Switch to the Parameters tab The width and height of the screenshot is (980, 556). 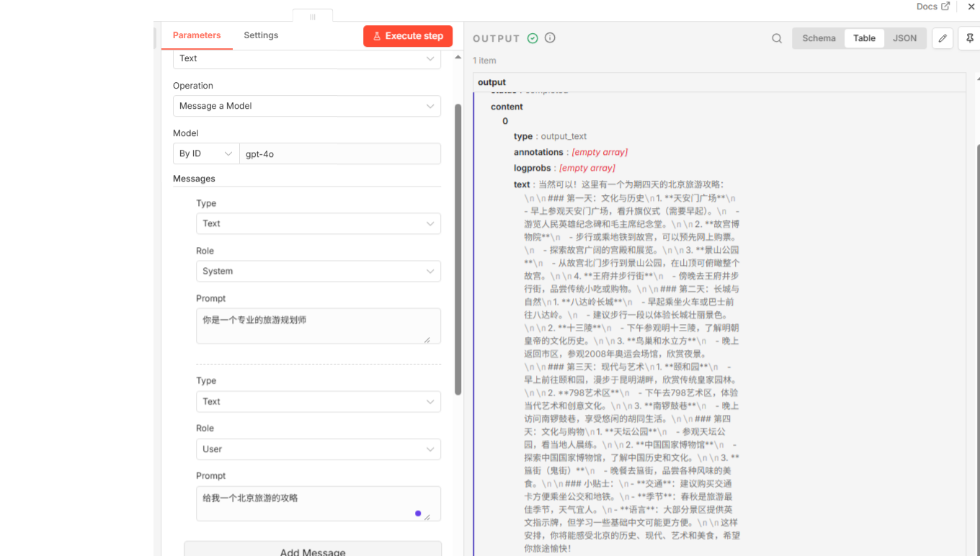[x=197, y=35]
